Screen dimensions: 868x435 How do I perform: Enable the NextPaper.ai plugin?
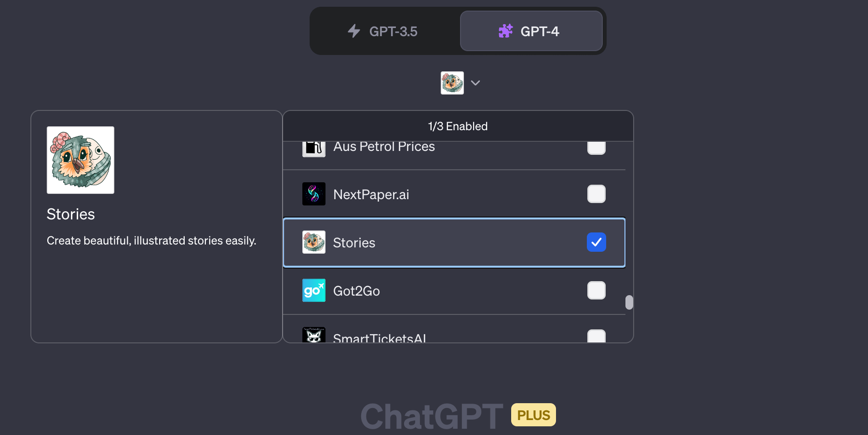tap(596, 194)
